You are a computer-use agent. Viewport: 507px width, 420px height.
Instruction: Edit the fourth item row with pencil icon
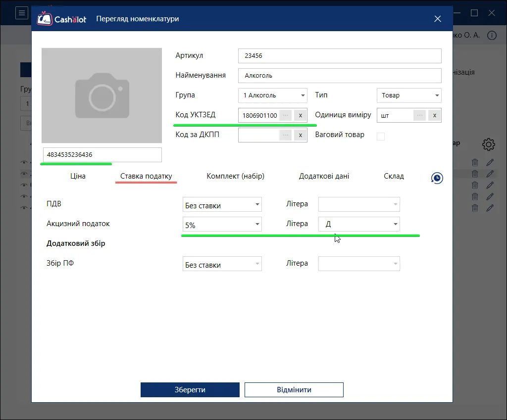coord(490,196)
